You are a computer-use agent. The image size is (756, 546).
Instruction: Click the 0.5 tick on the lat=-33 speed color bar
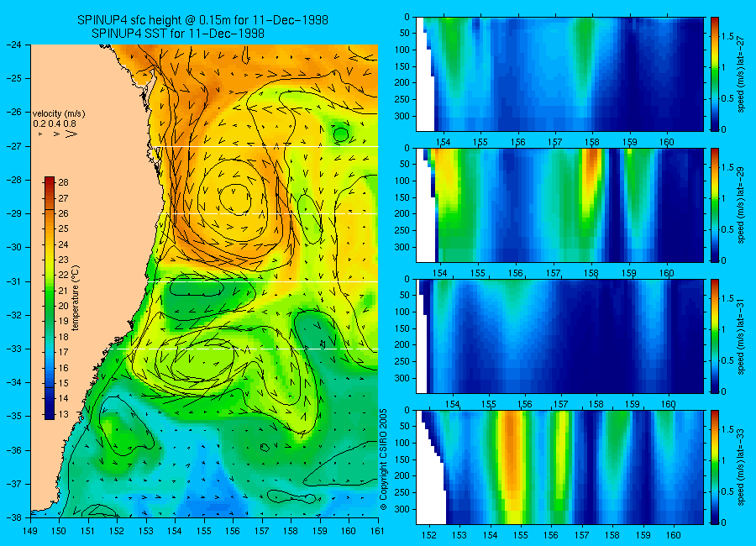(728, 491)
